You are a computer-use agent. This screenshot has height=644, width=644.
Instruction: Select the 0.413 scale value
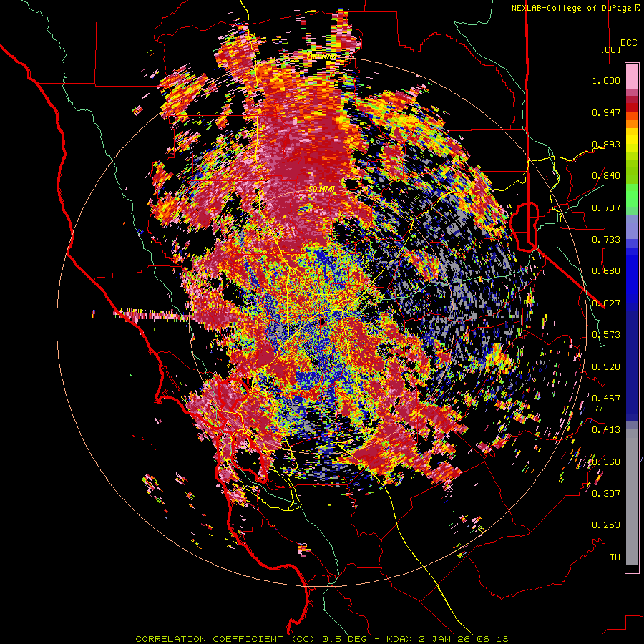pos(606,430)
